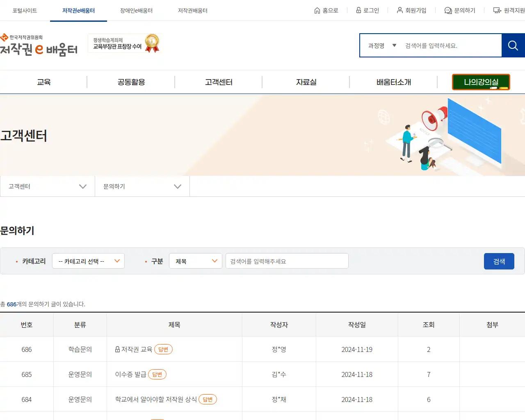This screenshot has height=420, width=525.
Task: Click the row number 684
Action: tap(27, 399)
